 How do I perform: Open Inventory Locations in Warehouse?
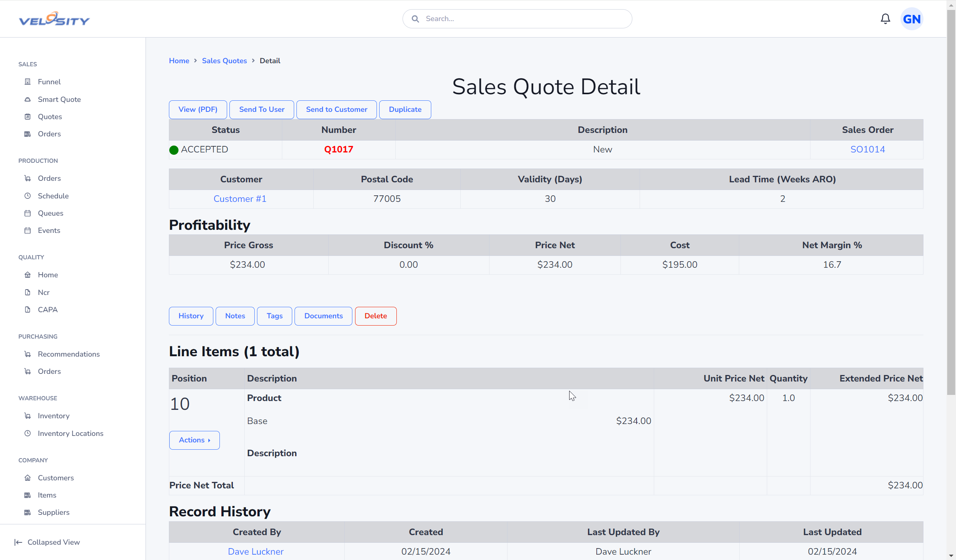[x=70, y=433]
